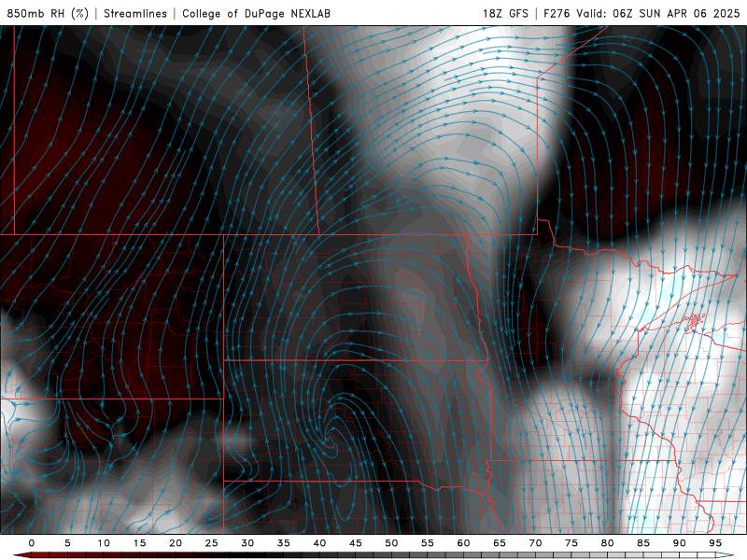Screen dimensions: 747x560
Task: Click the white high-end colorbar arrow
Action: pos(726,555)
